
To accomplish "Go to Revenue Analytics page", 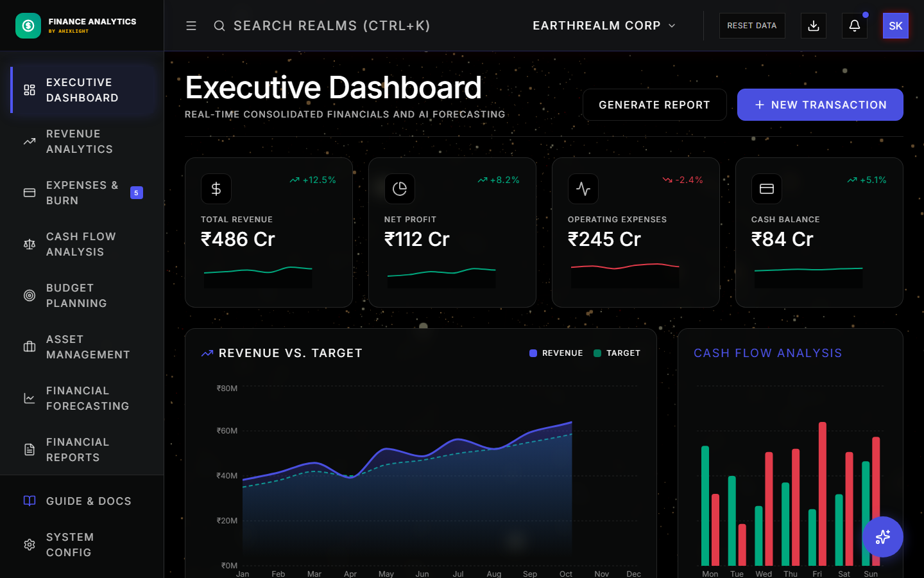I will tap(82, 141).
